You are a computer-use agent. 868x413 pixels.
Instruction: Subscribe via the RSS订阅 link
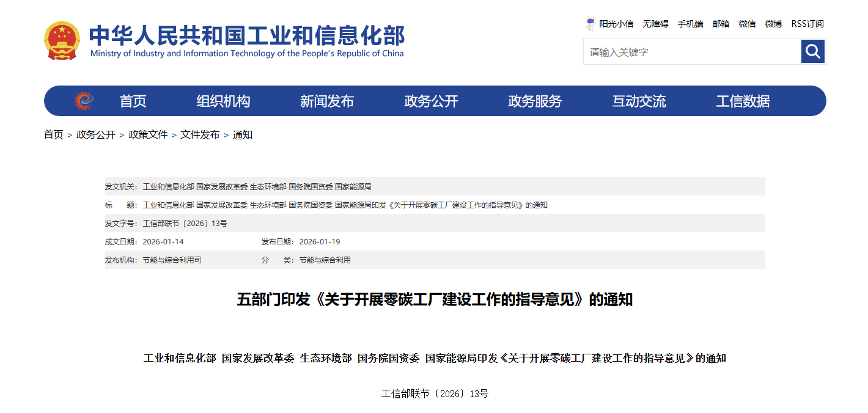coord(807,24)
